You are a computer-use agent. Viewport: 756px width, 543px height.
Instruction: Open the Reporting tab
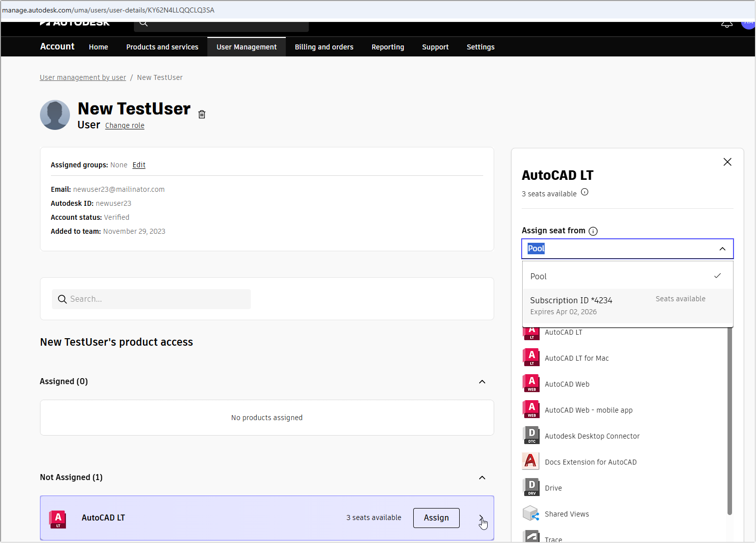pyautogui.click(x=388, y=46)
